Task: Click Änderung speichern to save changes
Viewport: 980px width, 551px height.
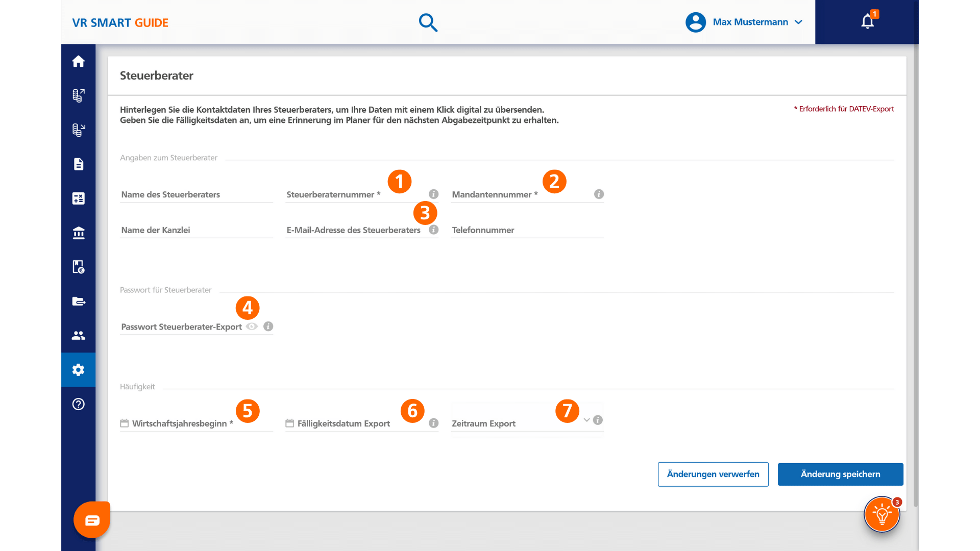Action: click(x=840, y=474)
